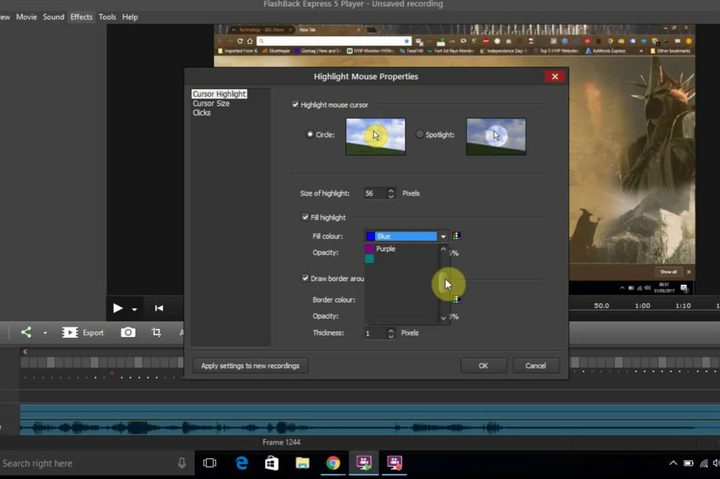Show hidden system tray icons
The width and height of the screenshot is (720, 479).
673,463
